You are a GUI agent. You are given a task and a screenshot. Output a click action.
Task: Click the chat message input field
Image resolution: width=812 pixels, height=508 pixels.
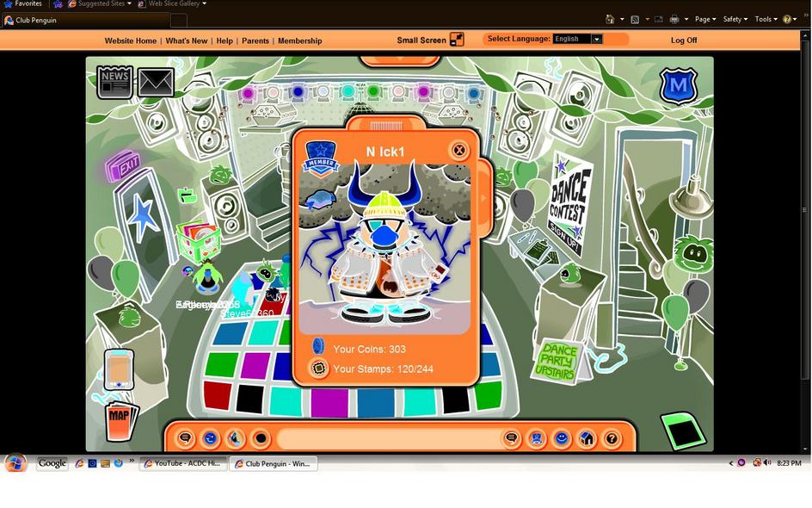click(389, 439)
